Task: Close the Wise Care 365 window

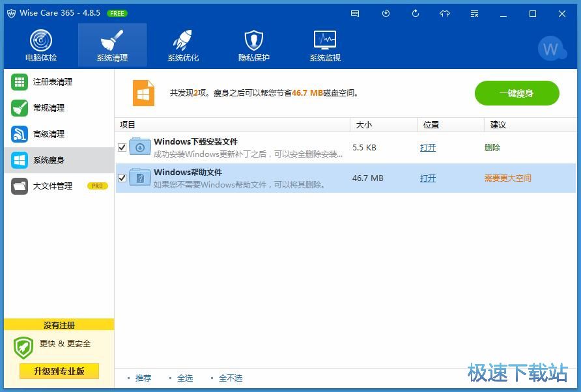Action: pyautogui.click(x=562, y=14)
